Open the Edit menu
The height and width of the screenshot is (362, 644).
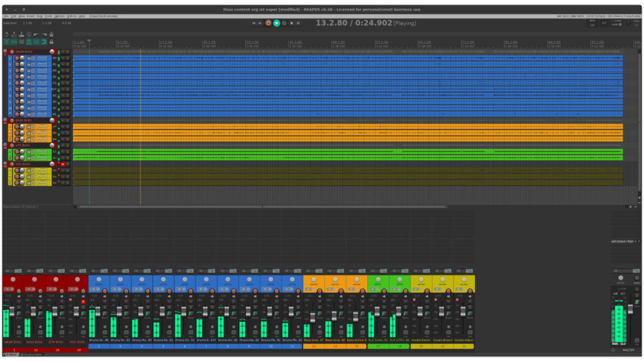(x=14, y=16)
